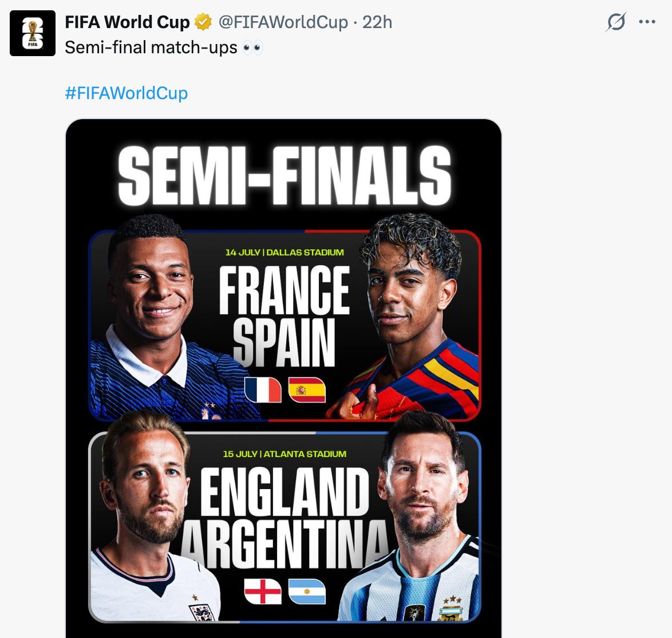Open the three-dot more options menu
The image size is (672, 638).
point(647,21)
